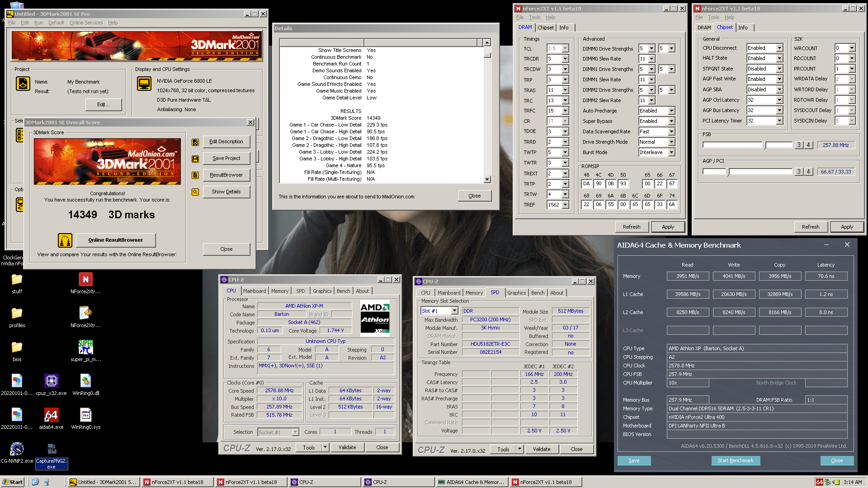Switch to the Chipset tab in nForce2XT
Screen dimensions: 868x488
click(x=546, y=28)
